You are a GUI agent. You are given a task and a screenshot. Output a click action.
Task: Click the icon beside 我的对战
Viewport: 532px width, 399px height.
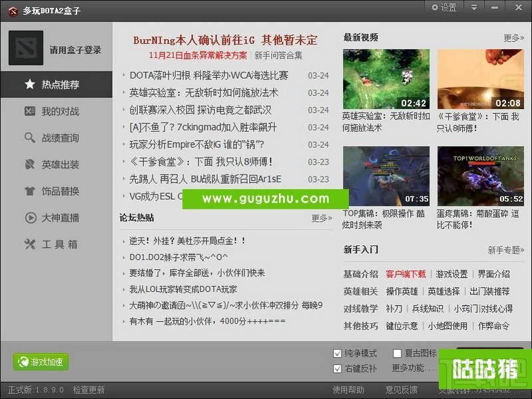point(30,111)
